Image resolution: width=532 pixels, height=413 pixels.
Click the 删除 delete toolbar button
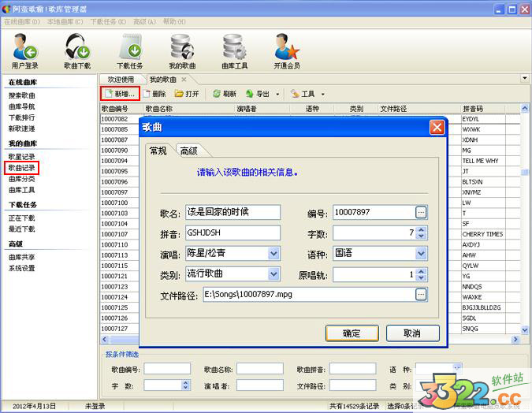[x=154, y=94]
